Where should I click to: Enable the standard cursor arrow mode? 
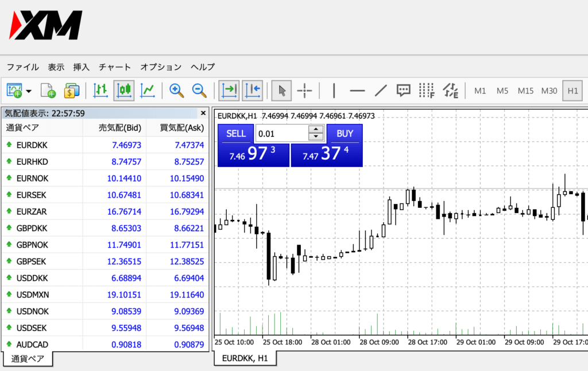281,90
